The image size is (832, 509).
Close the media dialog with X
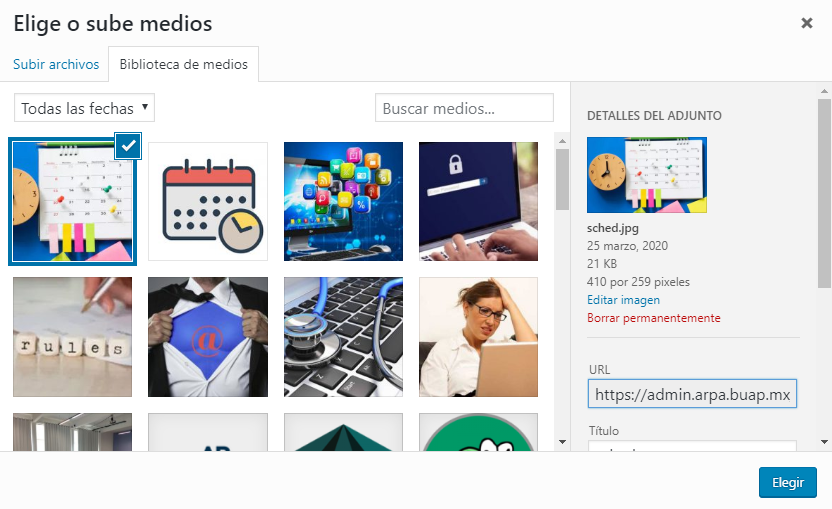807,23
